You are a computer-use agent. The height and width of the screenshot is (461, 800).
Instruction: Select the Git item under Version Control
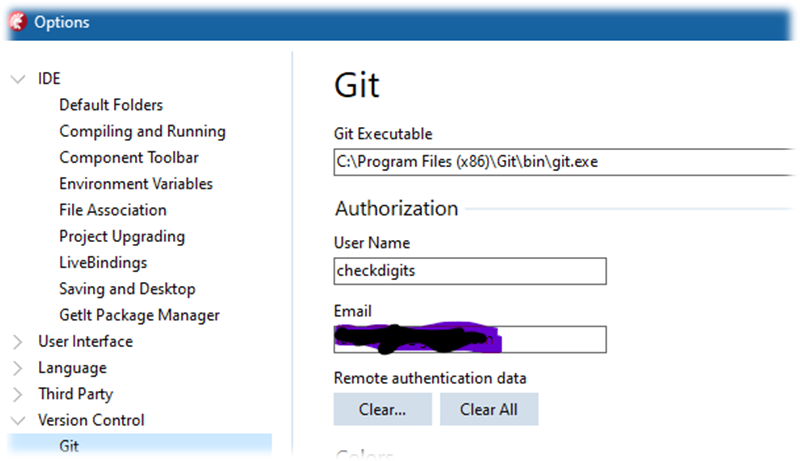click(140, 446)
